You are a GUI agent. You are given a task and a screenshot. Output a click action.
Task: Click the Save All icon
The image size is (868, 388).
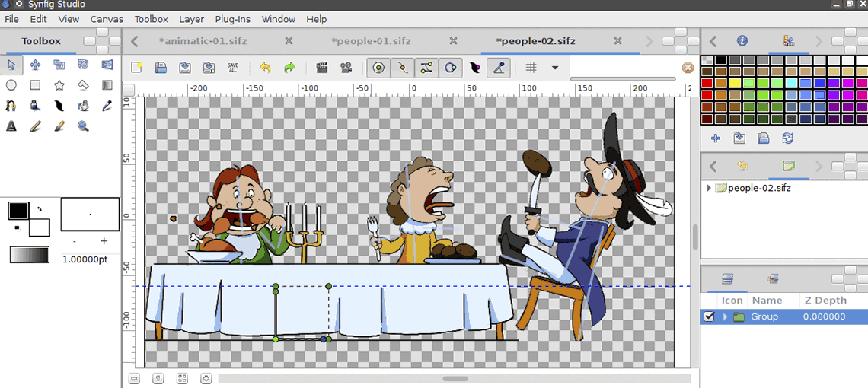point(233,68)
